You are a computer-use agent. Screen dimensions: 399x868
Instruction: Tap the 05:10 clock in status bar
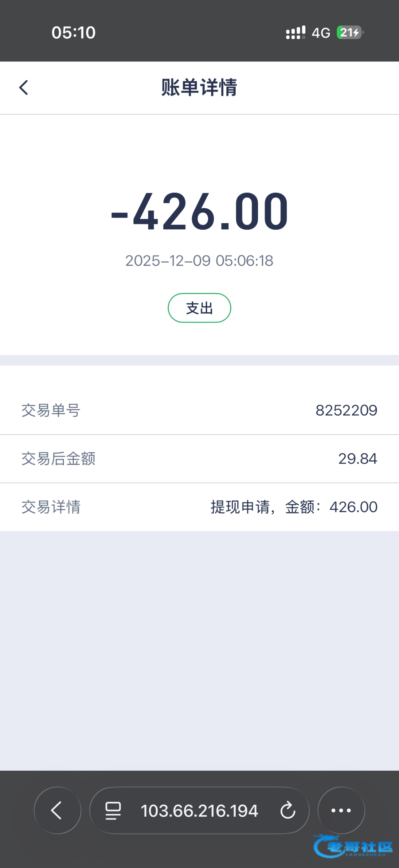(x=73, y=33)
